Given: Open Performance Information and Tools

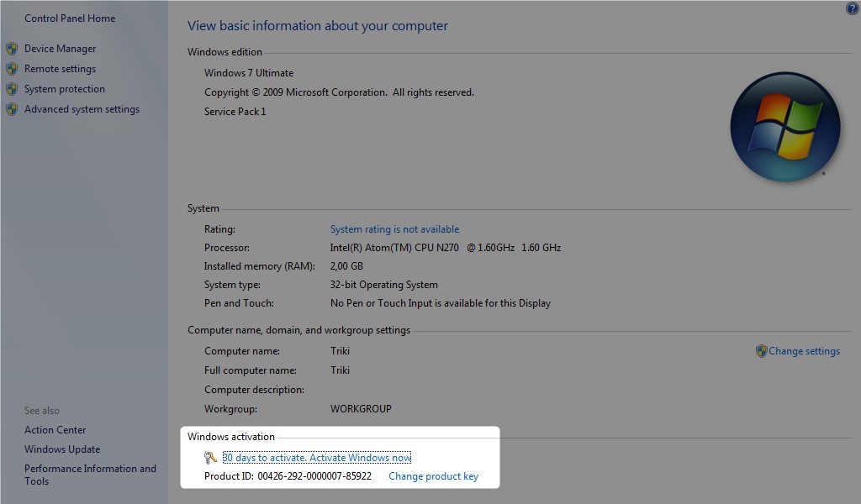Looking at the screenshot, I should pos(90,475).
